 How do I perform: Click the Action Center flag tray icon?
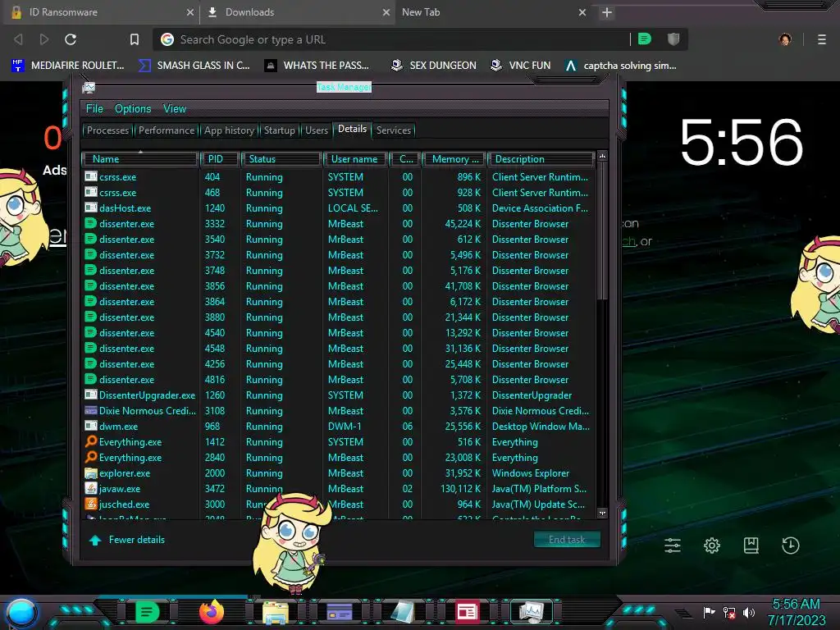pos(709,612)
